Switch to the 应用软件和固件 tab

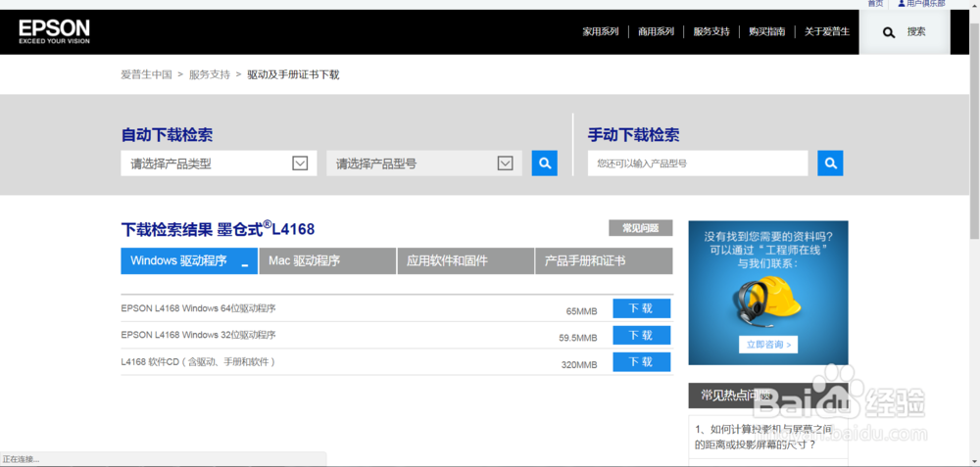(465, 261)
